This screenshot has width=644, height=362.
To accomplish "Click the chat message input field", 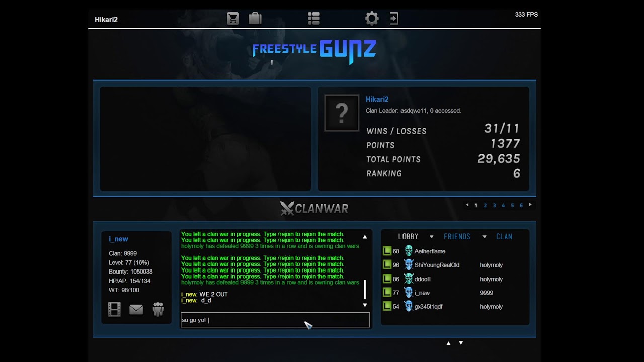I will tap(275, 320).
